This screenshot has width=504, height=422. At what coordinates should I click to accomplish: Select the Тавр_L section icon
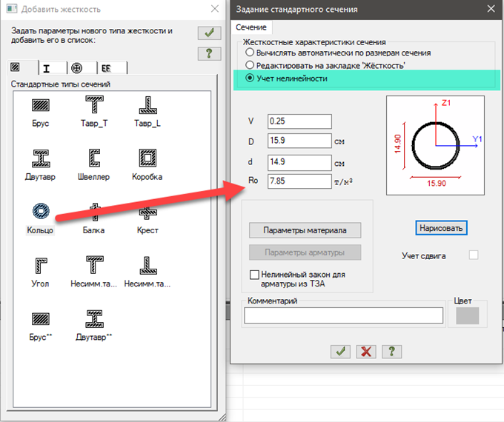[147, 105]
